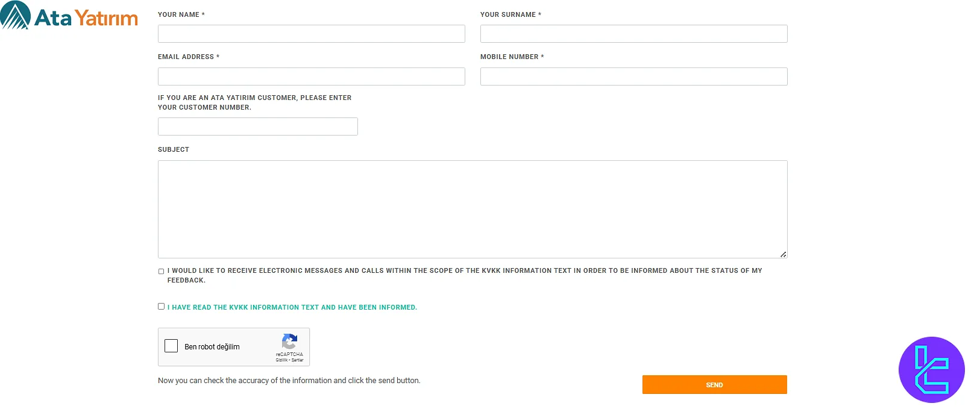This screenshot has height=409, width=980.
Task: Select the MOBILE NUMBER field
Action: tap(633, 76)
